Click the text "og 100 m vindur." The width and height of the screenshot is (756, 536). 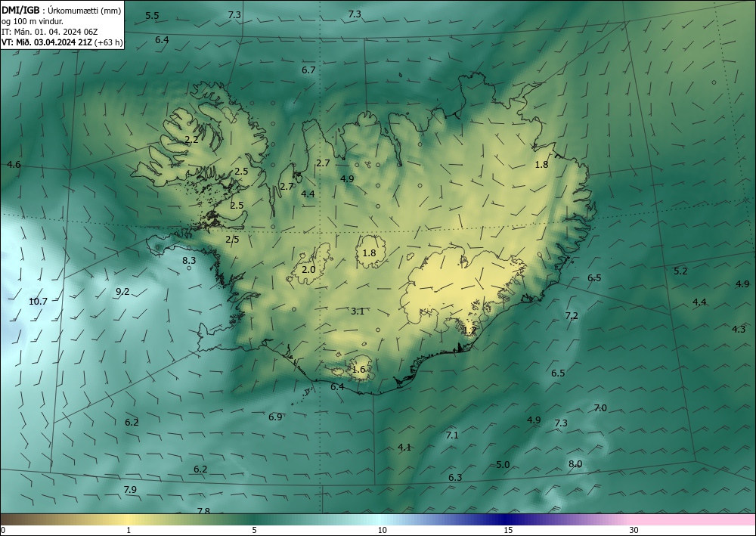click(33, 21)
